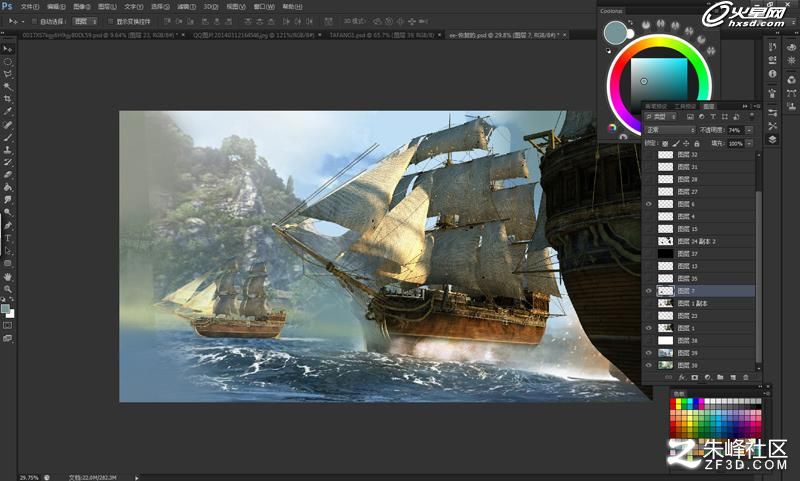Create a new layer icon
800x481 pixels.
pyautogui.click(x=733, y=377)
